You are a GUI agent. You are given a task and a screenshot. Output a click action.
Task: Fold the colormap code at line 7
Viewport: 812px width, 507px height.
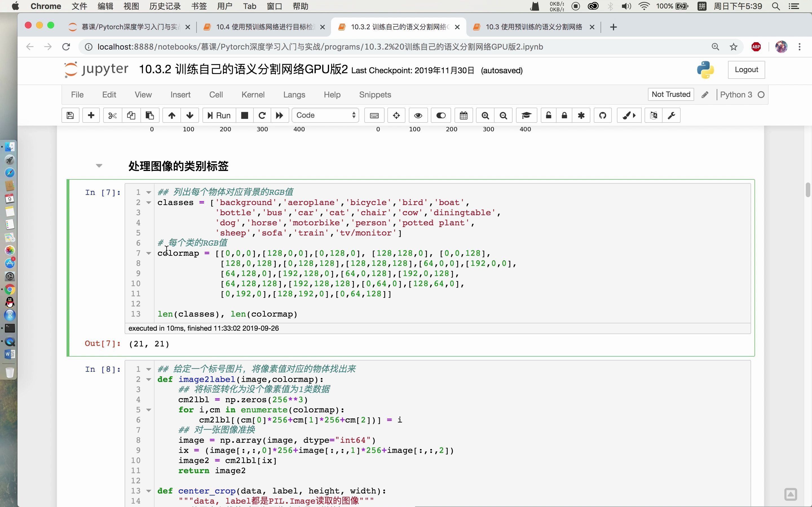click(x=149, y=253)
